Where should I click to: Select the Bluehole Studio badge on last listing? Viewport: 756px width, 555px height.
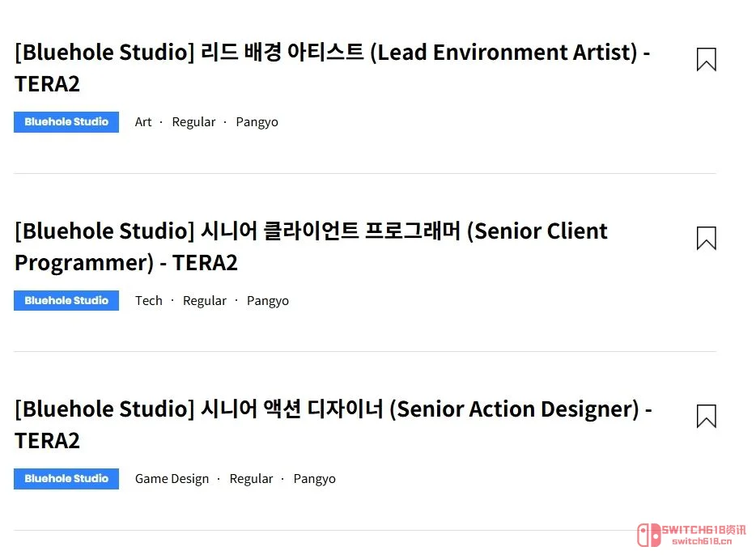pyautogui.click(x=66, y=478)
